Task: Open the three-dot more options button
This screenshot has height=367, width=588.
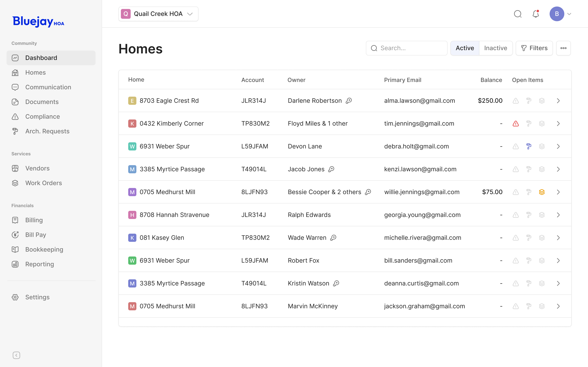Action: pos(563,48)
